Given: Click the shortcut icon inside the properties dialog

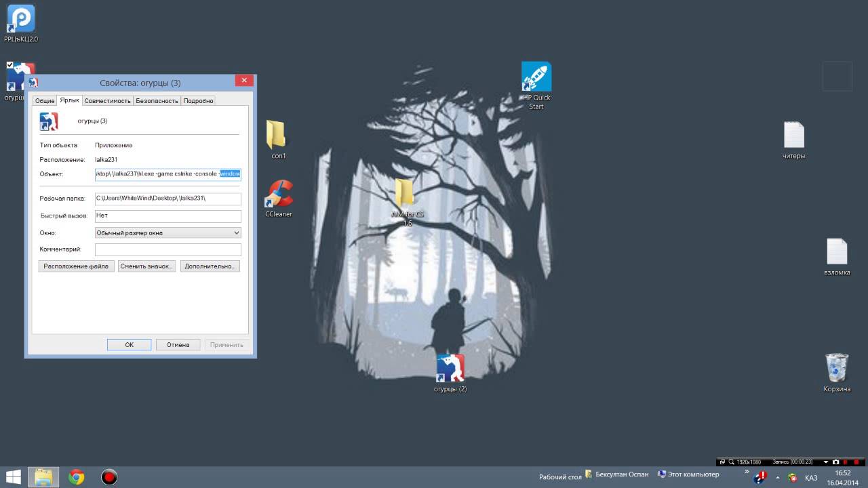Looking at the screenshot, I should click(x=49, y=121).
